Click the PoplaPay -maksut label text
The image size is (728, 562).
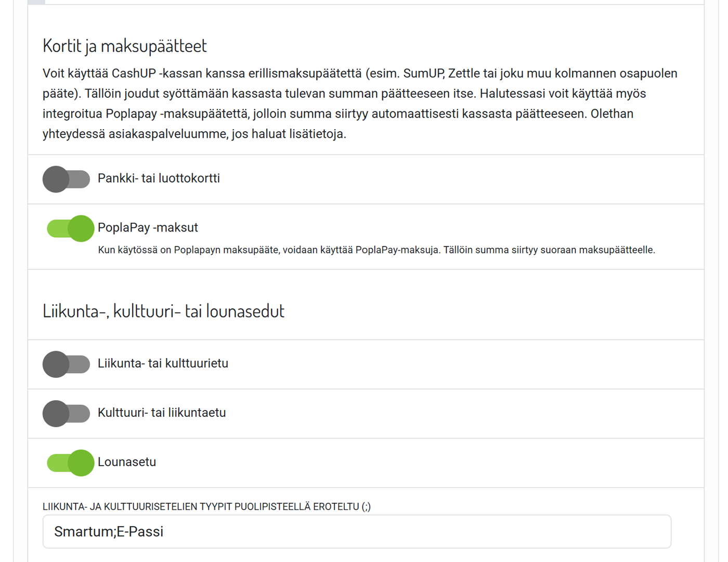point(148,227)
